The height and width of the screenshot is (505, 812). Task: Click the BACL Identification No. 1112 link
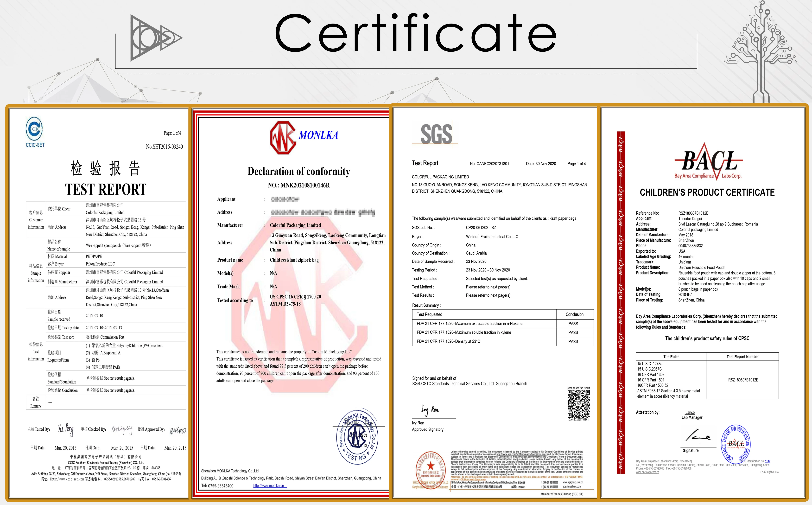[768, 461]
